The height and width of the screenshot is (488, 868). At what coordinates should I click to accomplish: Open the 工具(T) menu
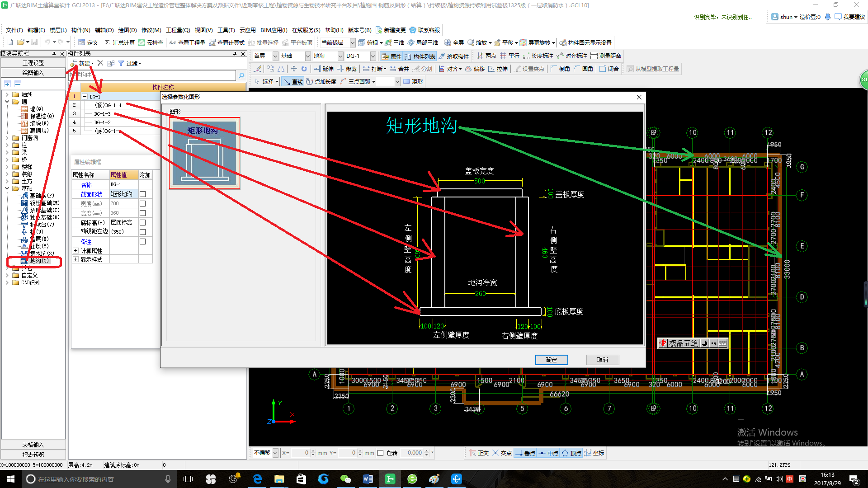click(226, 30)
